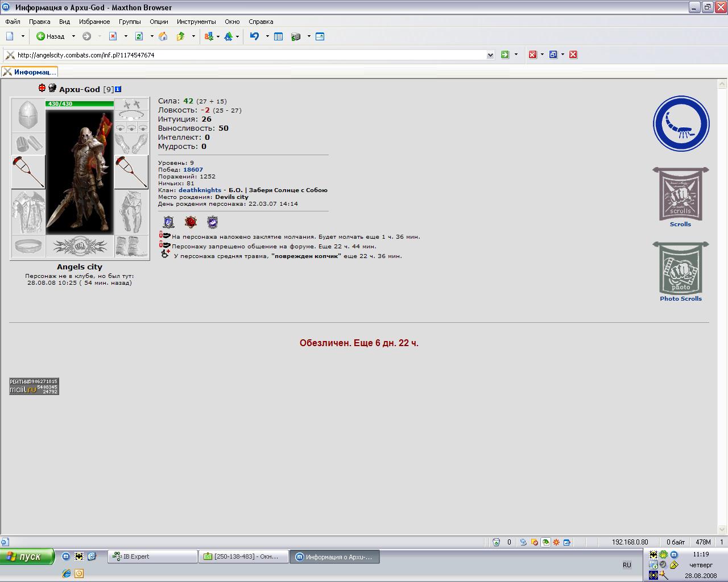Click the skull clan icon before Apxu-God
This screenshot has width=728, height=582.
pyautogui.click(x=52, y=88)
